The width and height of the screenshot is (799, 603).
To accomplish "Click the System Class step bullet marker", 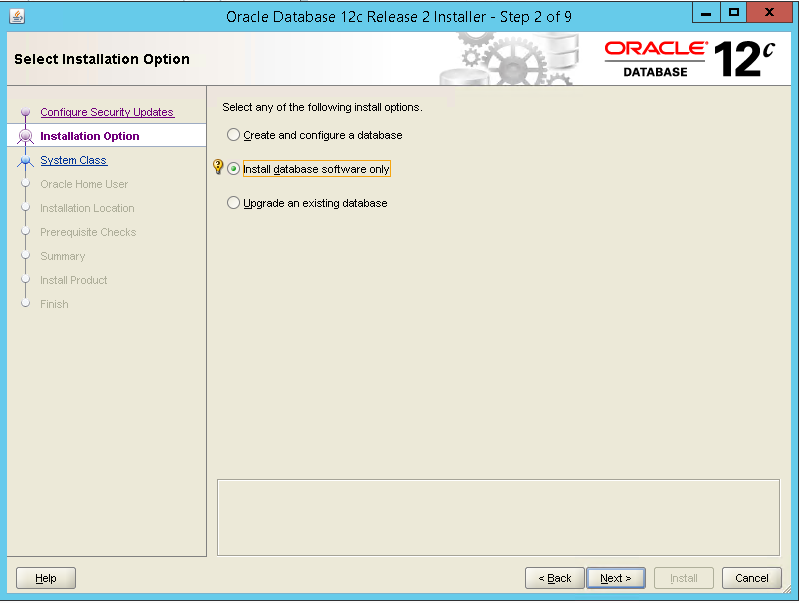I will [x=25, y=161].
